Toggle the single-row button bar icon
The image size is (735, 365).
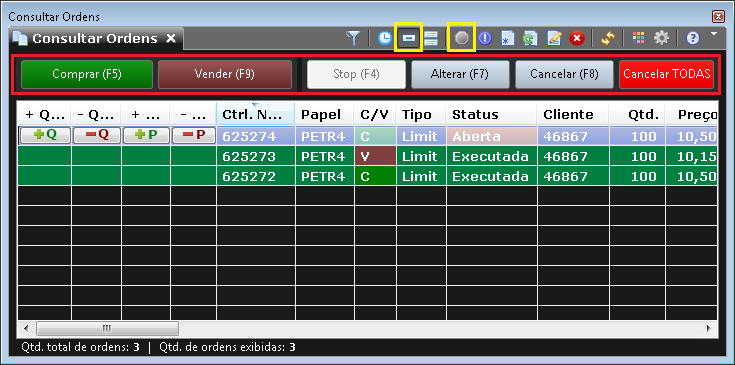pyautogui.click(x=409, y=38)
